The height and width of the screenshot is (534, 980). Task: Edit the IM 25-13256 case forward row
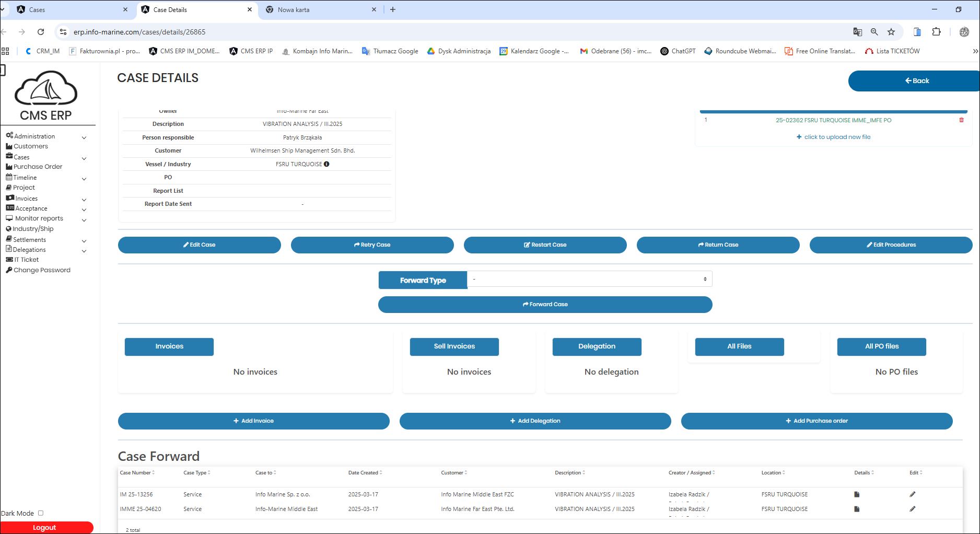pos(913,494)
